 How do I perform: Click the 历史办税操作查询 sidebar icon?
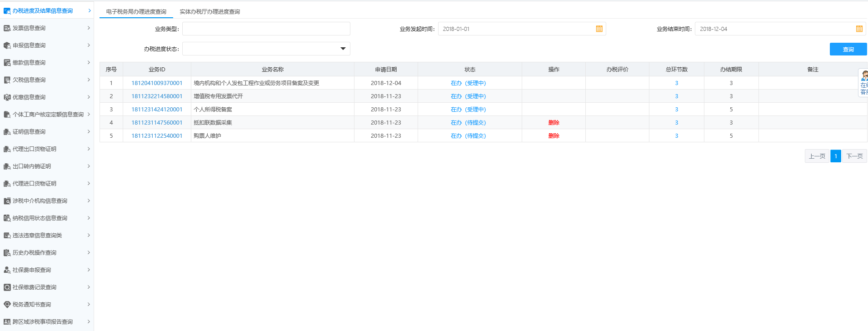7,253
